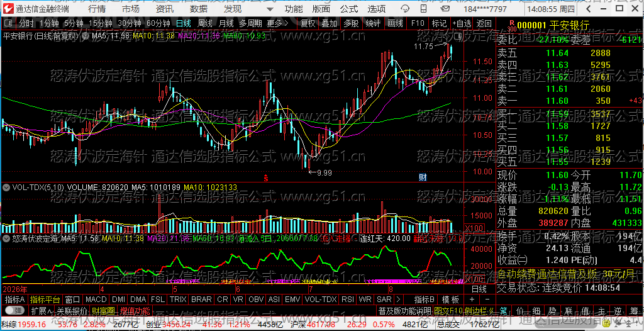The width and height of the screenshot is (644, 331).
Task: Open the online customer service chat icon
Action: click(x=404, y=8)
